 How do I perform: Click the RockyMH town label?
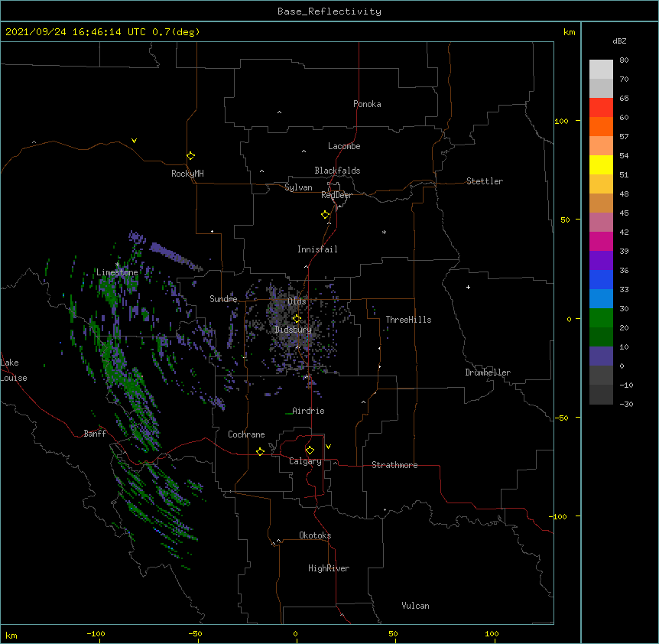[187, 174]
